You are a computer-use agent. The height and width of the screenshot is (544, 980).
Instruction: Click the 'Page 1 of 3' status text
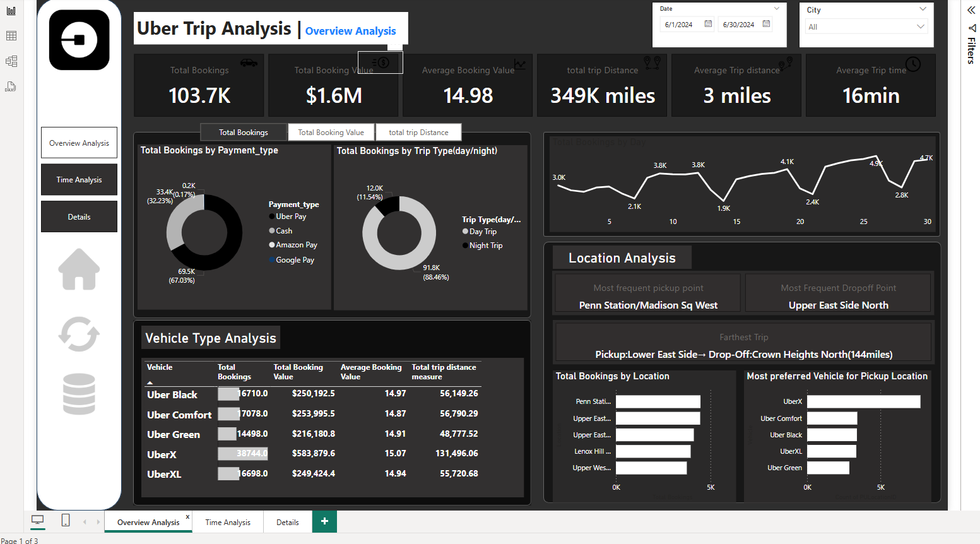[20, 541]
